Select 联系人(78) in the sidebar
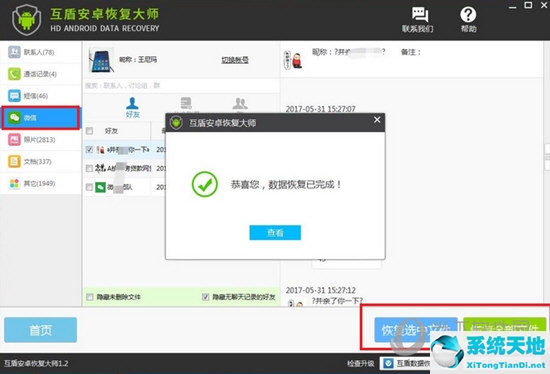The image size is (550, 374). point(40,52)
